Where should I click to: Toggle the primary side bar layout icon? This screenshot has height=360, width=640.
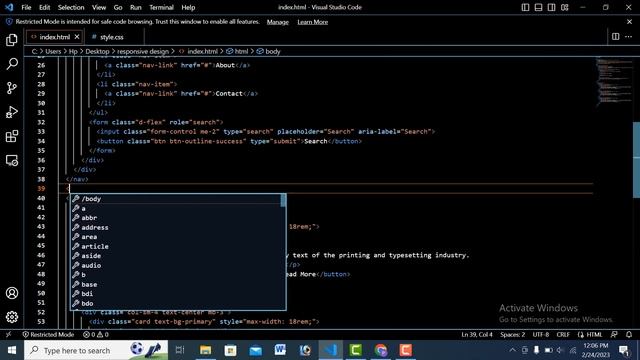(525, 7)
